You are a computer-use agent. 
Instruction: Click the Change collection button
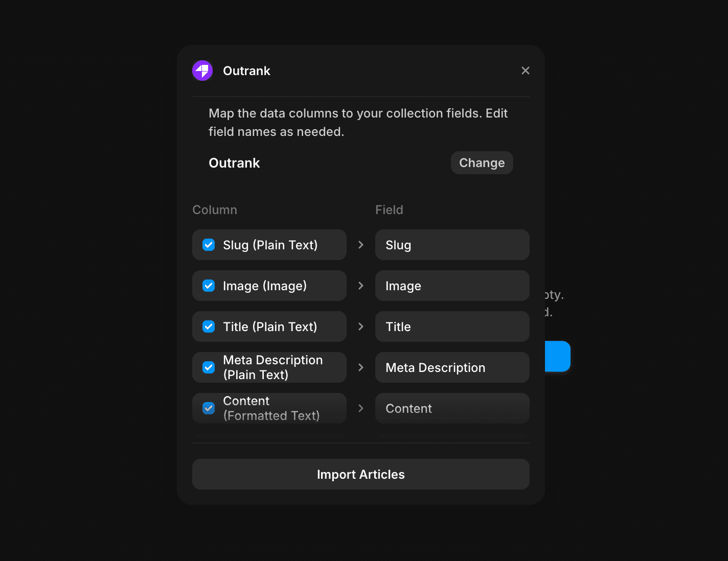(482, 163)
